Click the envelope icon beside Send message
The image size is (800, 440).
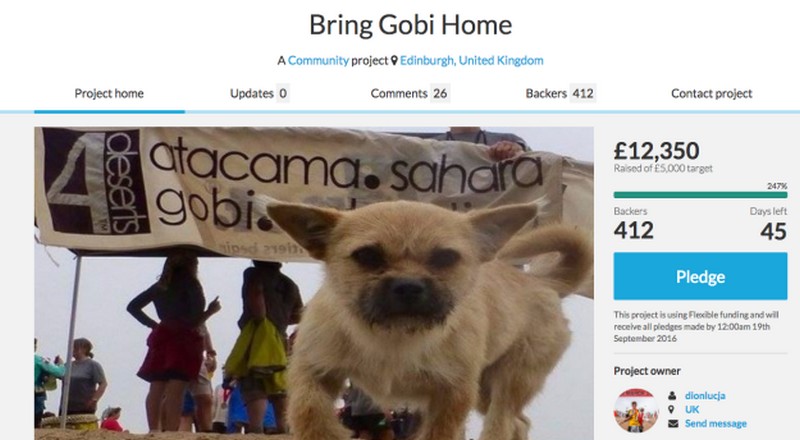tap(672, 423)
